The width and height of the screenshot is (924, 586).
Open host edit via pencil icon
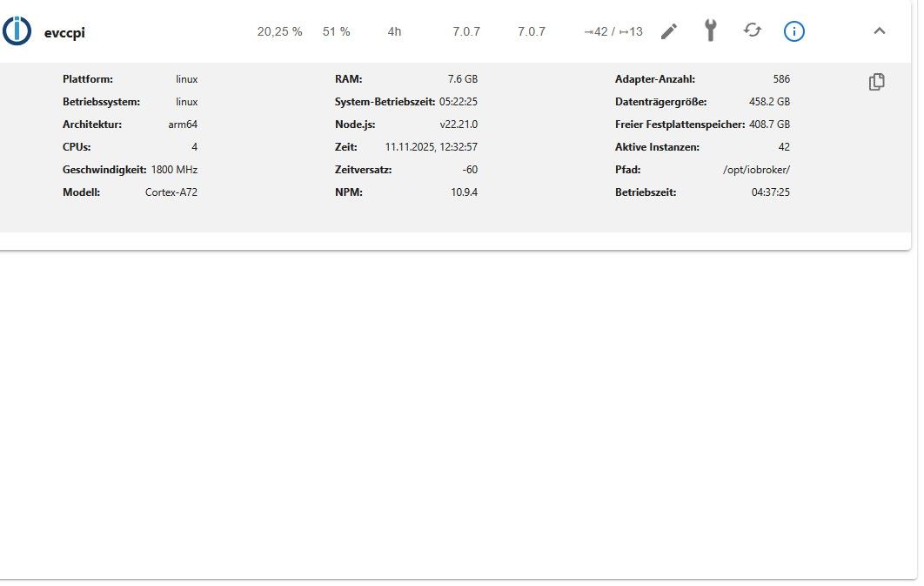pyautogui.click(x=669, y=31)
